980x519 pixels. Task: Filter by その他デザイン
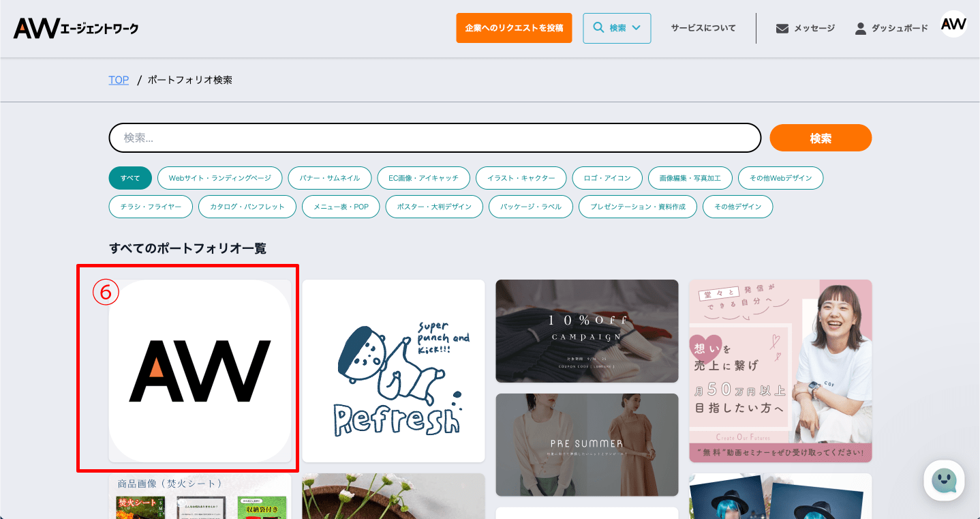[x=737, y=207]
